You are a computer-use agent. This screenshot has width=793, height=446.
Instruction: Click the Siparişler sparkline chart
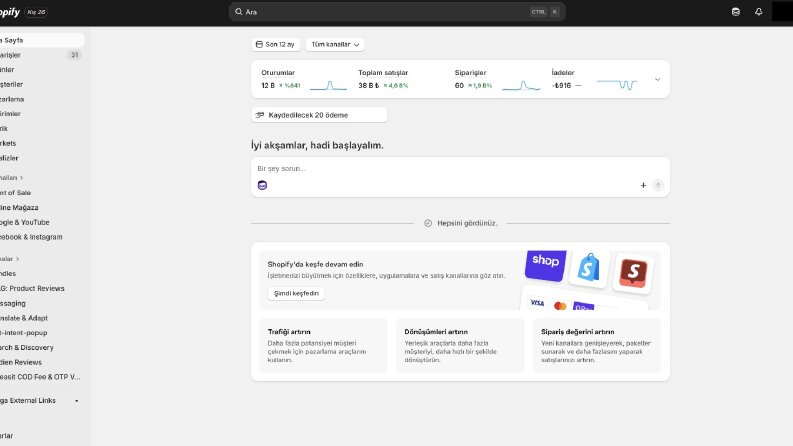[521, 85]
